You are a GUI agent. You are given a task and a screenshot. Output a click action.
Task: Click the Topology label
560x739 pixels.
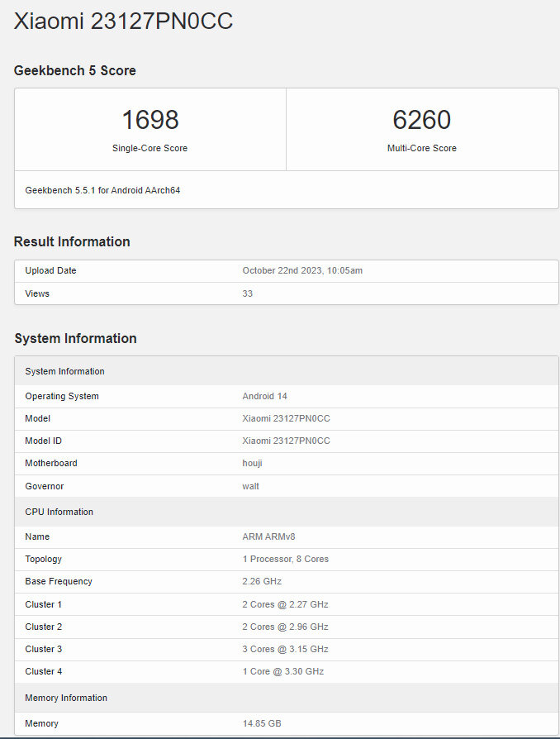click(x=43, y=559)
